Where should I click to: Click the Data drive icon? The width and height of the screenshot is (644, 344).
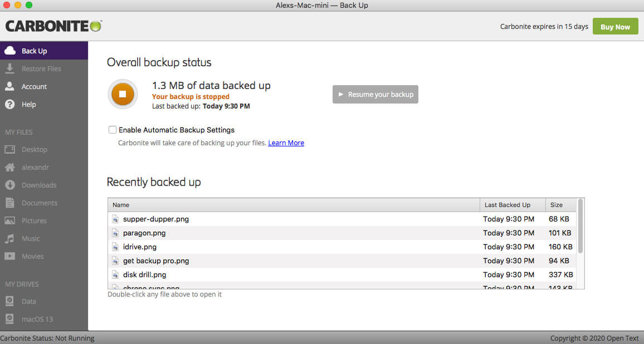point(9,302)
